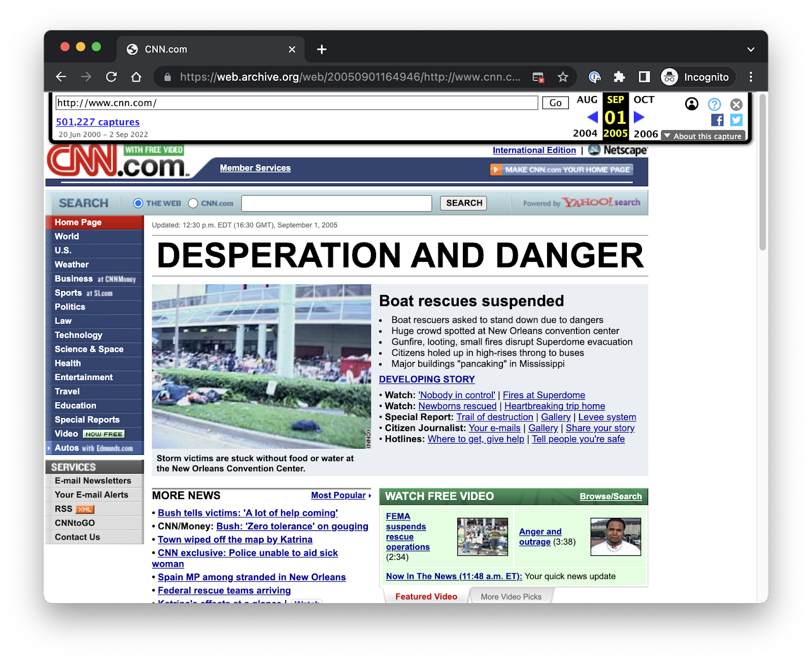The image size is (812, 661).
Task: Open the DEVELOPING STORY link
Action: [x=427, y=379]
